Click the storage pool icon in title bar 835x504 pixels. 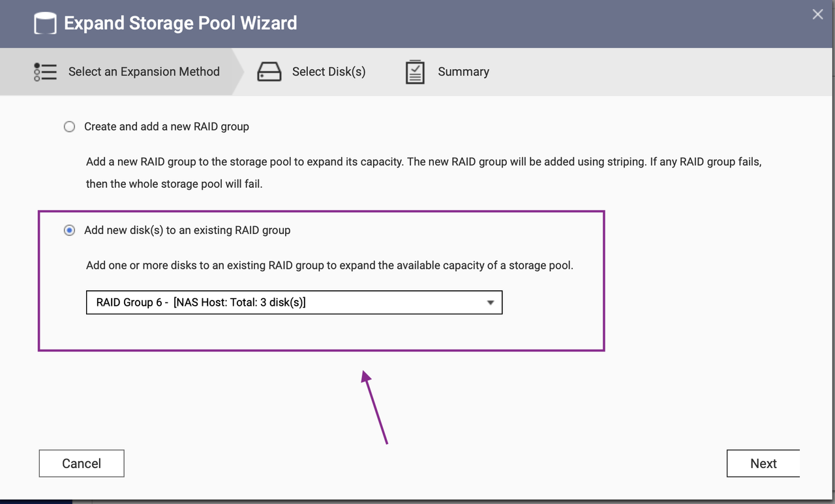tap(44, 22)
